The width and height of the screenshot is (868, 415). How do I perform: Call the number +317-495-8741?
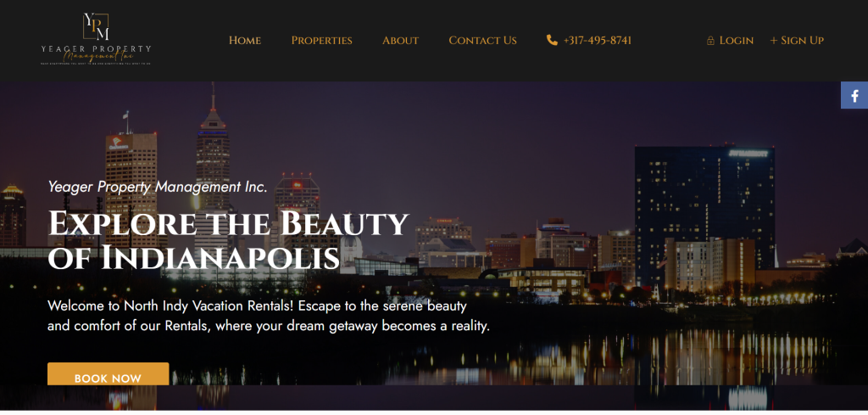pos(598,41)
